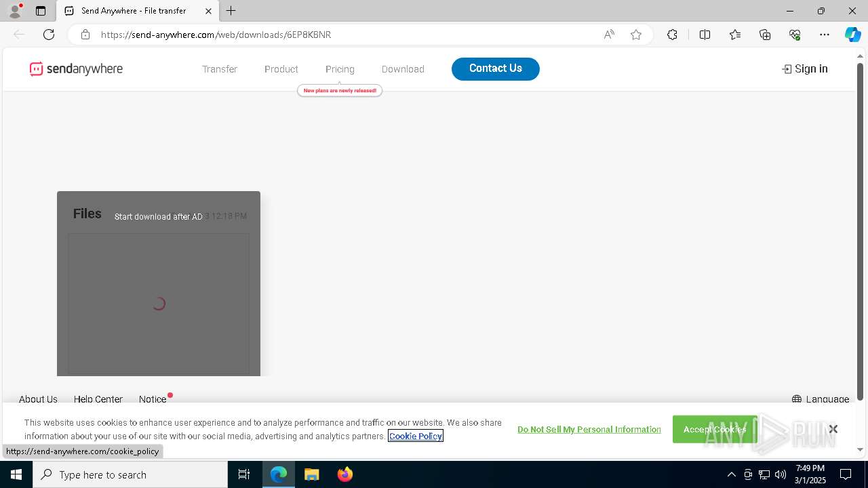Open browser Collections
Viewport: 868px width, 488px height.
(765, 35)
